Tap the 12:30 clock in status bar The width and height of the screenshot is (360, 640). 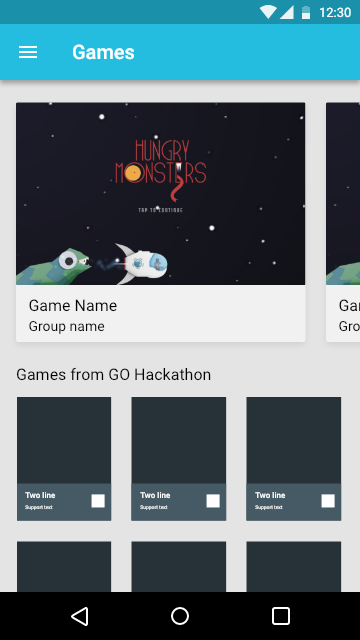[335, 13]
